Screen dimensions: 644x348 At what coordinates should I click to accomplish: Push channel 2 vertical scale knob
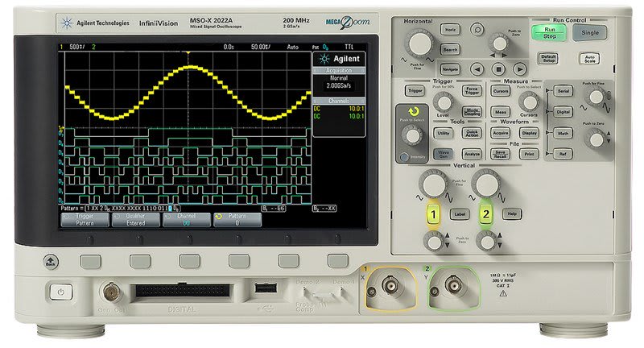pyautogui.click(x=486, y=185)
